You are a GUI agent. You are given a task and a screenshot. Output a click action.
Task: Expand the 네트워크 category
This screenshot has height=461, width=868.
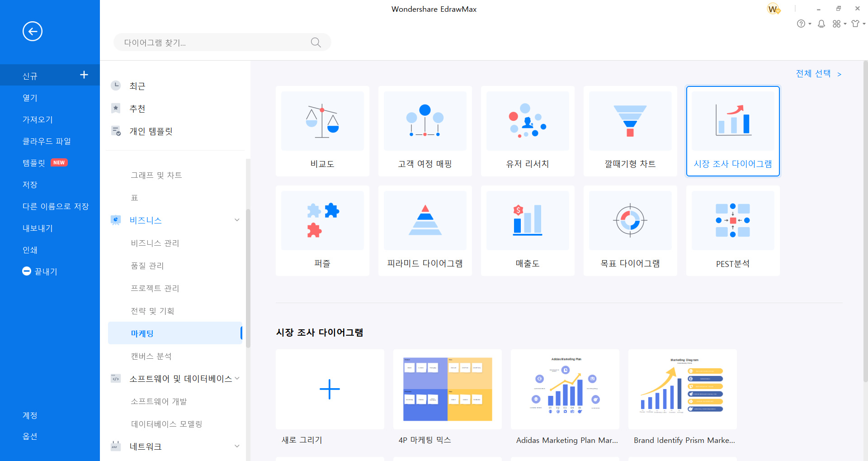coord(237,446)
